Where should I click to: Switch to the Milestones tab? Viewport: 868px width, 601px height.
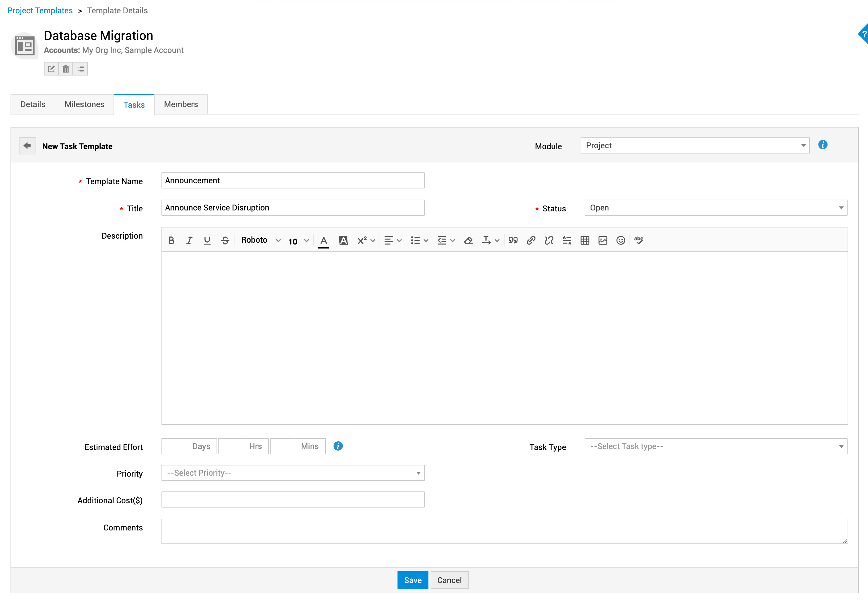[84, 104]
